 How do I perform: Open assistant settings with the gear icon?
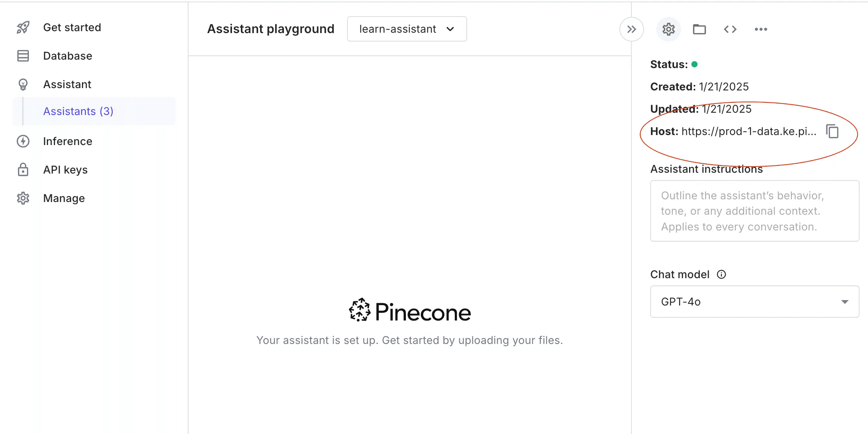[x=668, y=29]
